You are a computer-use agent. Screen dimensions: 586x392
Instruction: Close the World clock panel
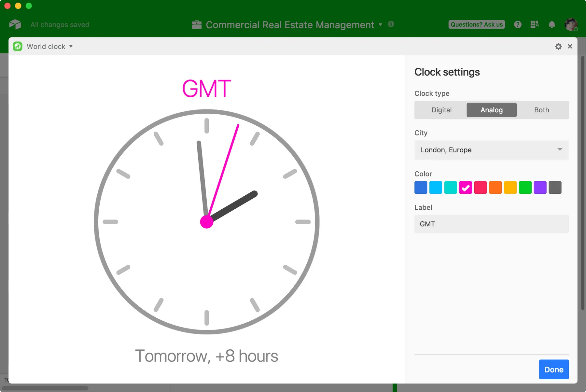point(570,47)
